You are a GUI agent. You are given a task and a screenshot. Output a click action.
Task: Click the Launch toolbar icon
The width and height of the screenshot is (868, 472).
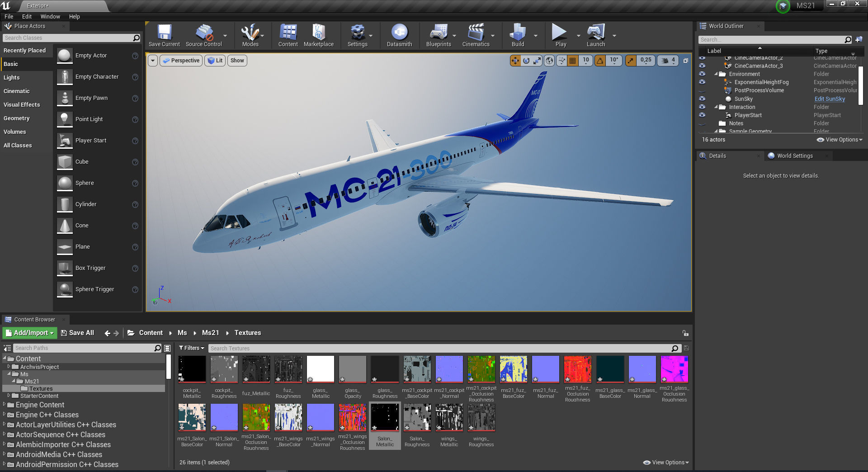point(596,35)
